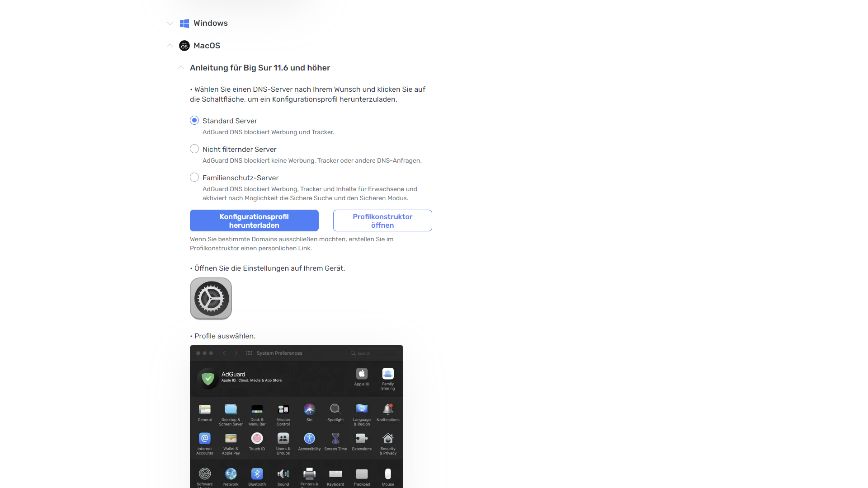Choose the Nicht filternder Server option
The height and width of the screenshot is (488, 868).
(194, 149)
